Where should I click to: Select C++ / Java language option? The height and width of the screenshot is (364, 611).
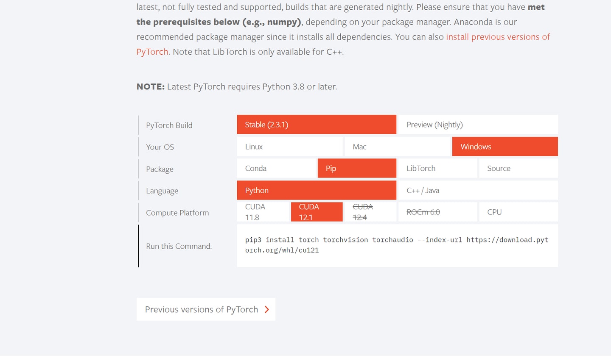point(478,190)
